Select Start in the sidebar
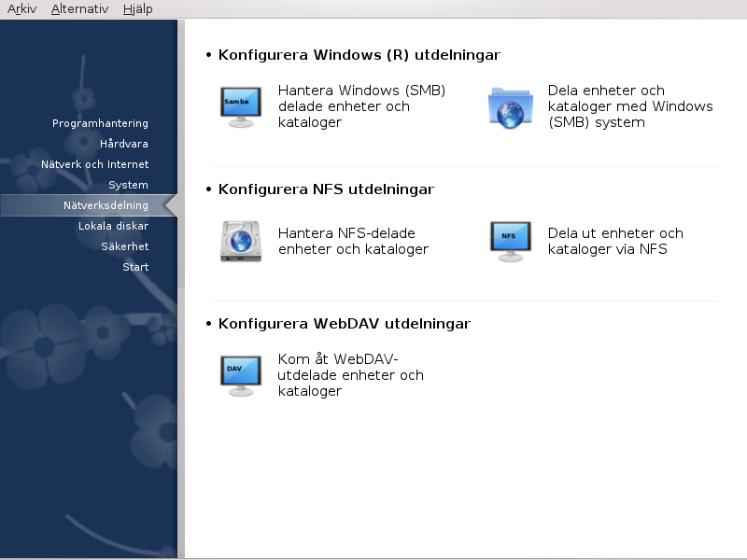The image size is (747, 560). [x=135, y=267]
